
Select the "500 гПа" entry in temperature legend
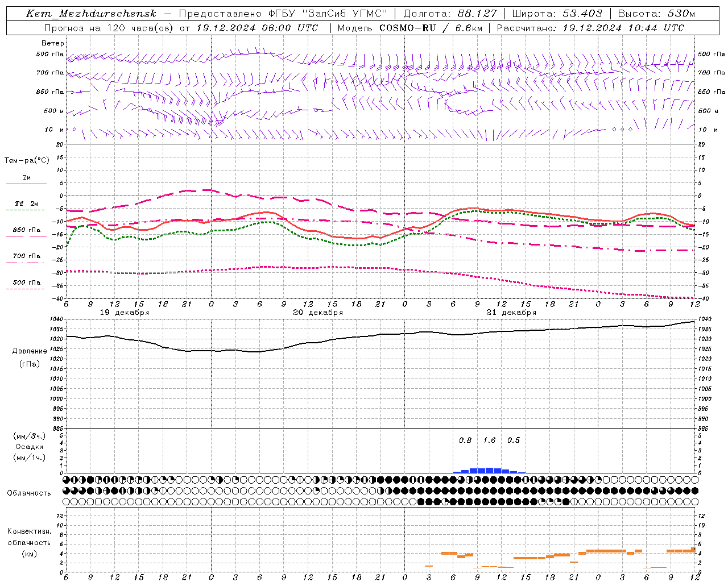point(27,282)
